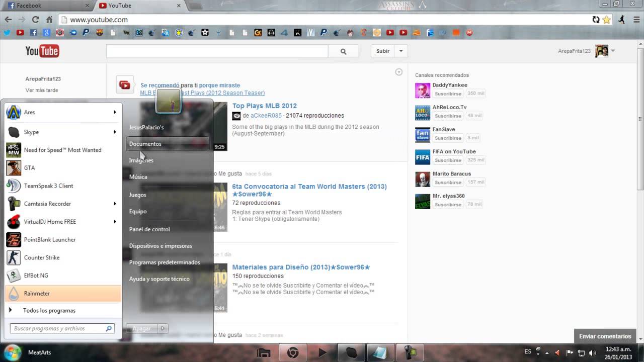Viewport: 644px width, 362px height.
Task: Open Panel de control
Action: coord(149,229)
